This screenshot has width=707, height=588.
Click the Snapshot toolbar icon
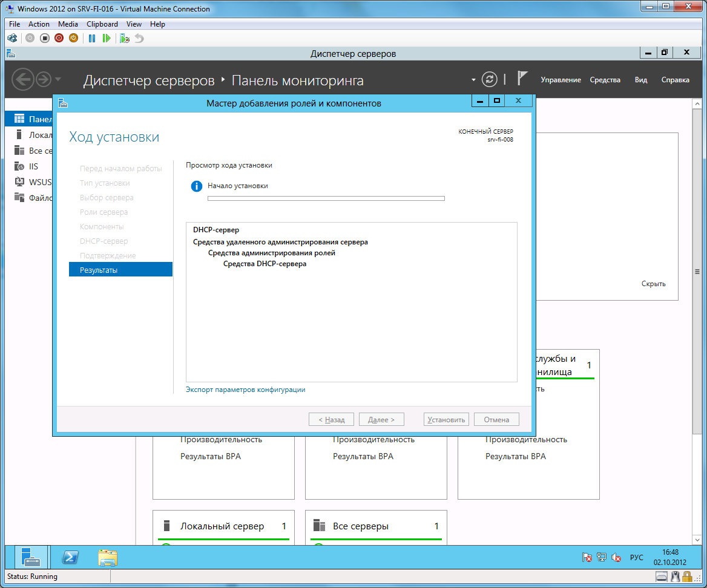coord(125,38)
